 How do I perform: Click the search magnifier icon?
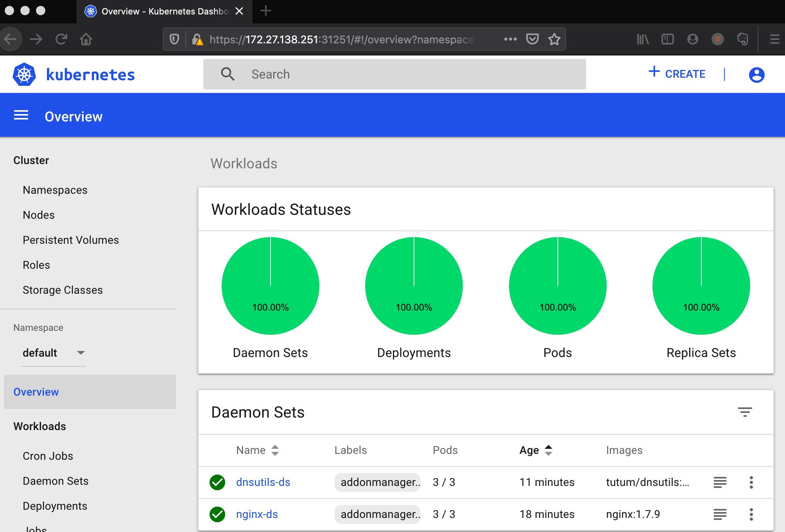point(228,74)
